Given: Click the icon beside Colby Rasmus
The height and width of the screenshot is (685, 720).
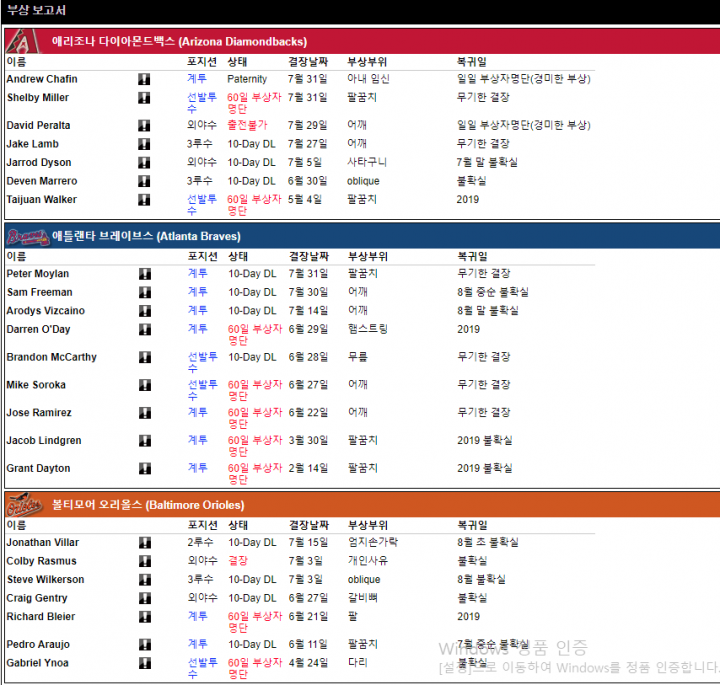Looking at the screenshot, I should click(145, 561).
